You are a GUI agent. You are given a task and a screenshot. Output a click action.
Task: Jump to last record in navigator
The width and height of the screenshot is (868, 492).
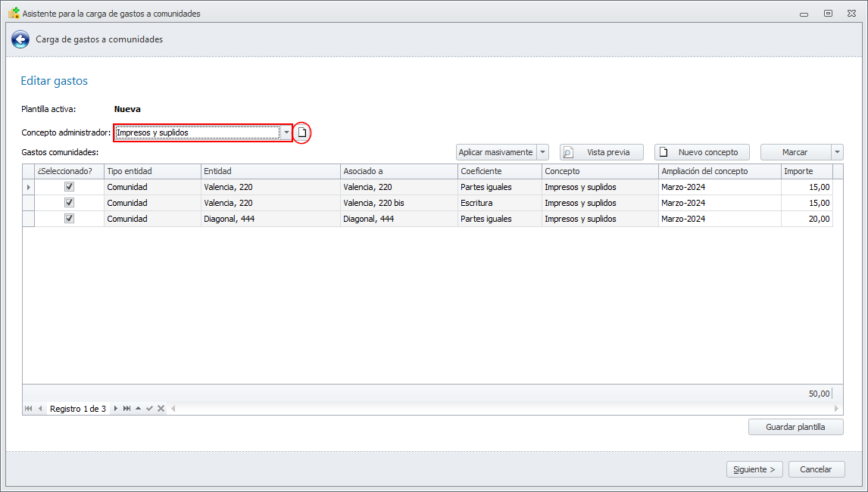[x=126, y=409]
